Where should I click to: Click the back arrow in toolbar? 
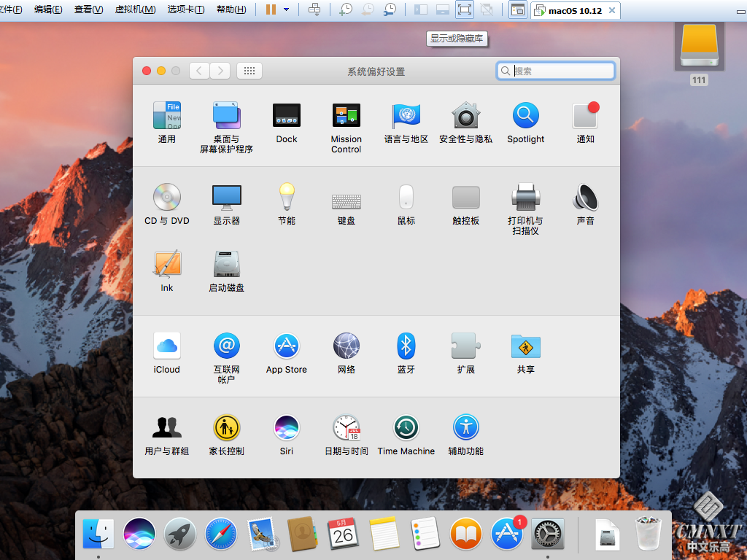199,71
